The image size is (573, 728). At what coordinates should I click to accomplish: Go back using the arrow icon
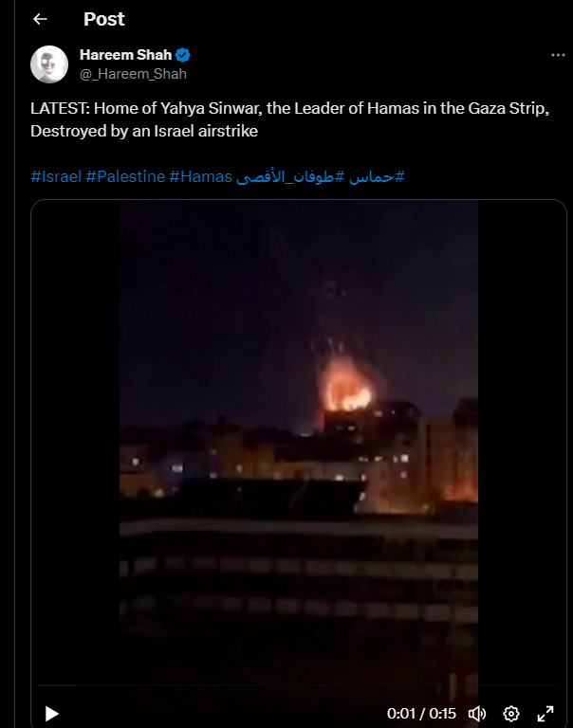pos(41,19)
